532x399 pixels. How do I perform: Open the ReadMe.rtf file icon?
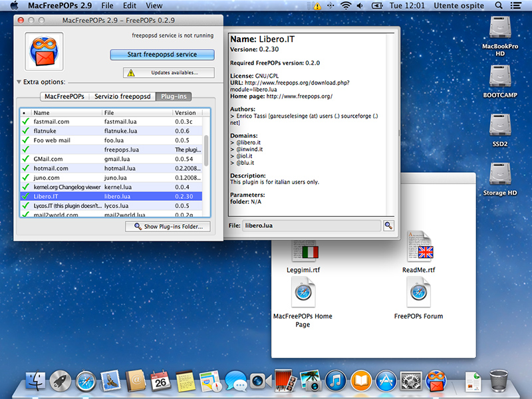point(420,247)
